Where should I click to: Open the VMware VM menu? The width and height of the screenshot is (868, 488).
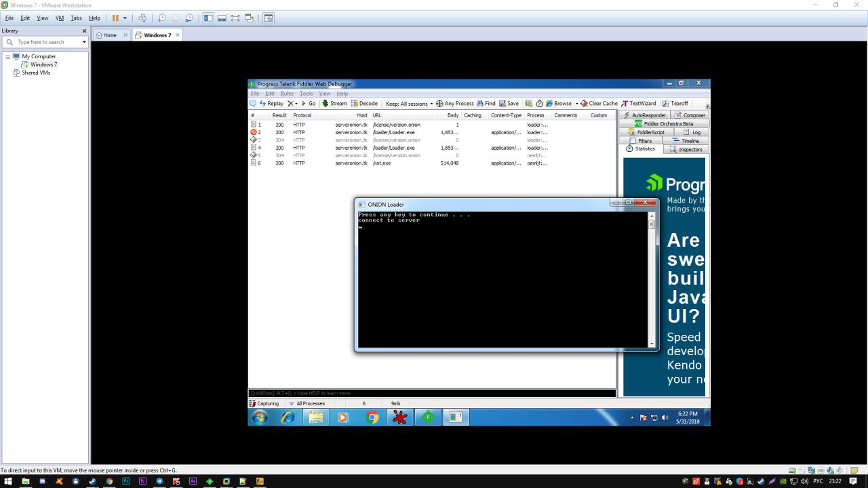click(60, 18)
